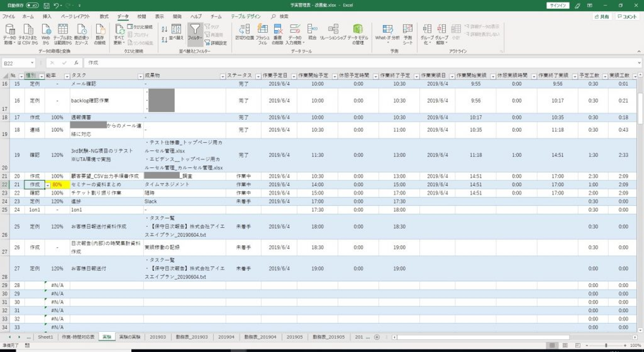The width and height of the screenshot is (644, 352).
Task: Open filter dropdown for 種別 column
Action: coord(42,76)
